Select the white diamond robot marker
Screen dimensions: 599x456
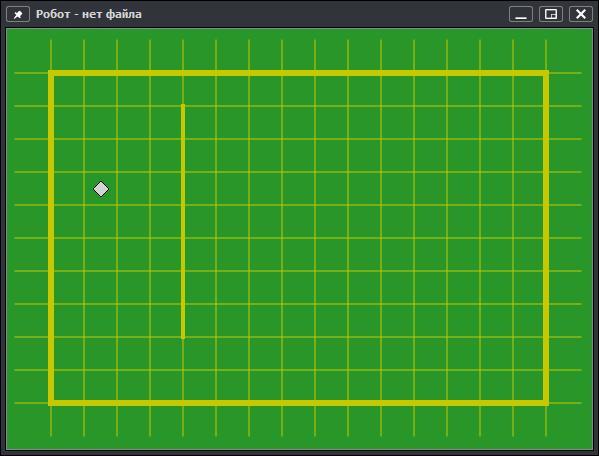pyautogui.click(x=101, y=189)
